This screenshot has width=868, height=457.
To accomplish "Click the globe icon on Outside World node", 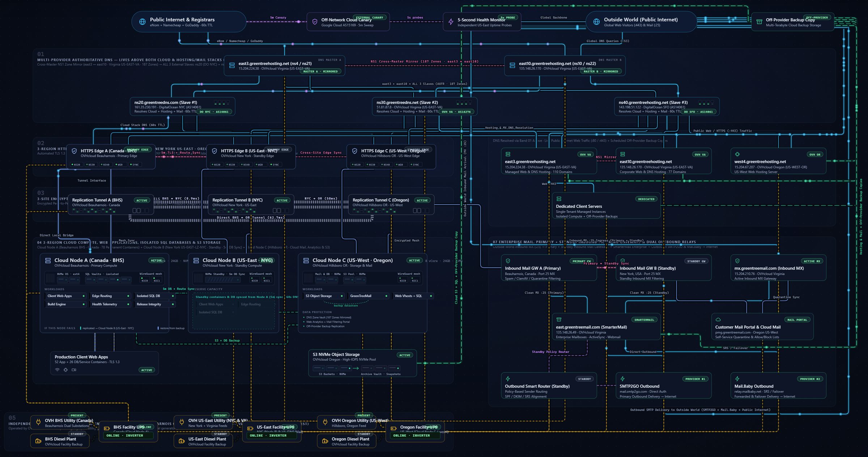I will (596, 22).
